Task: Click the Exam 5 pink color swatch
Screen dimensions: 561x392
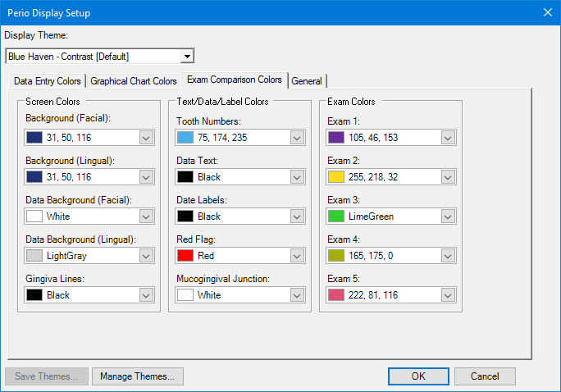Action: pyautogui.click(x=335, y=295)
